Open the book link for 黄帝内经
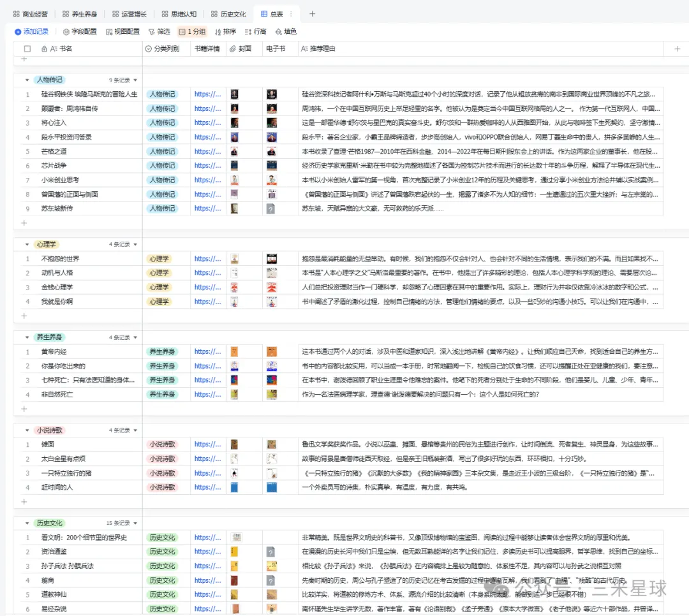The width and height of the screenshot is (689, 616). pos(207,351)
